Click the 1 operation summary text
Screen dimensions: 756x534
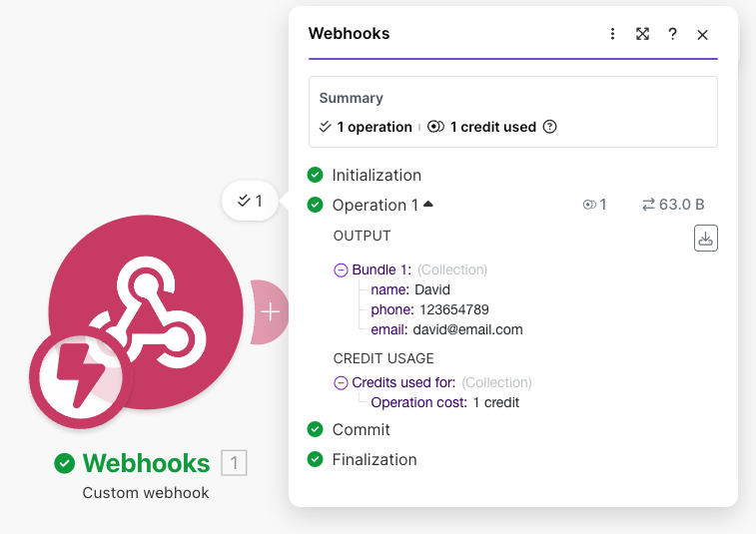point(375,127)
